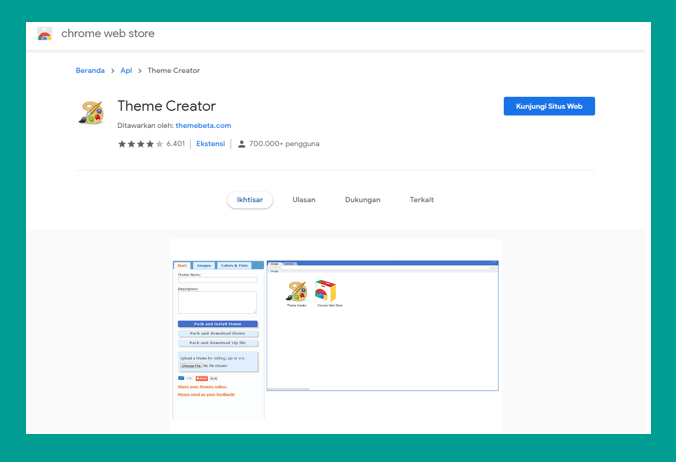Image resolution: width=676 pixels, height=462 pixels.
Task: Open the Dukungan tab
Action: (x=363, y=200)
